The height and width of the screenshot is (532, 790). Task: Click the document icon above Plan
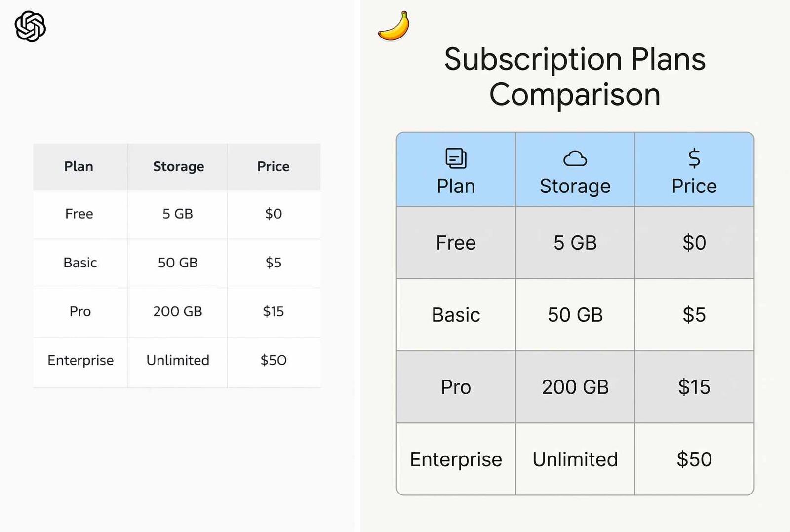tap(456, 158)
